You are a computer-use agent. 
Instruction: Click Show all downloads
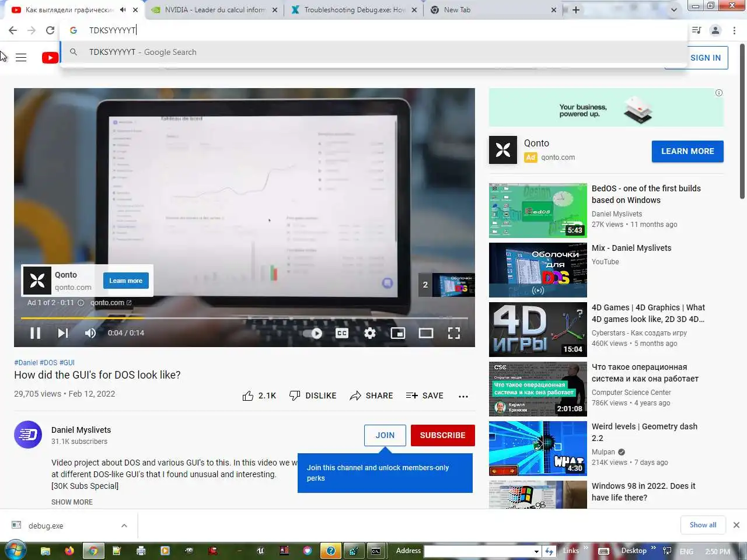[703, 525]
